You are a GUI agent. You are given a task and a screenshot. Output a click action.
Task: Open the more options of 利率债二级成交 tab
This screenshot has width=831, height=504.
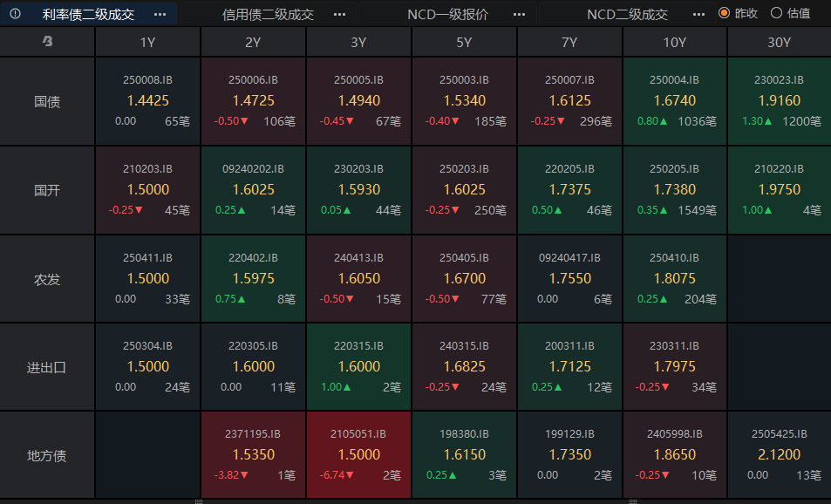coord(160,14)
